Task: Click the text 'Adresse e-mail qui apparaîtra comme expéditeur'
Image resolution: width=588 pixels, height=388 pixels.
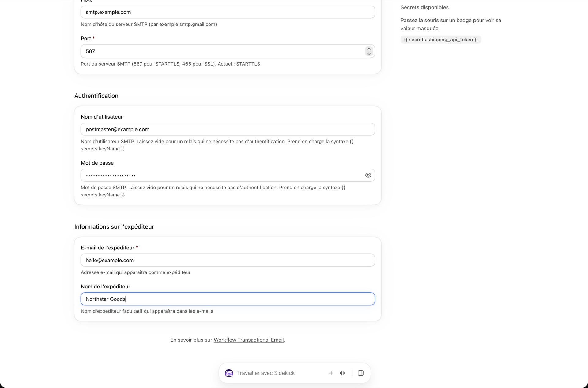Action: coord(136,272)
